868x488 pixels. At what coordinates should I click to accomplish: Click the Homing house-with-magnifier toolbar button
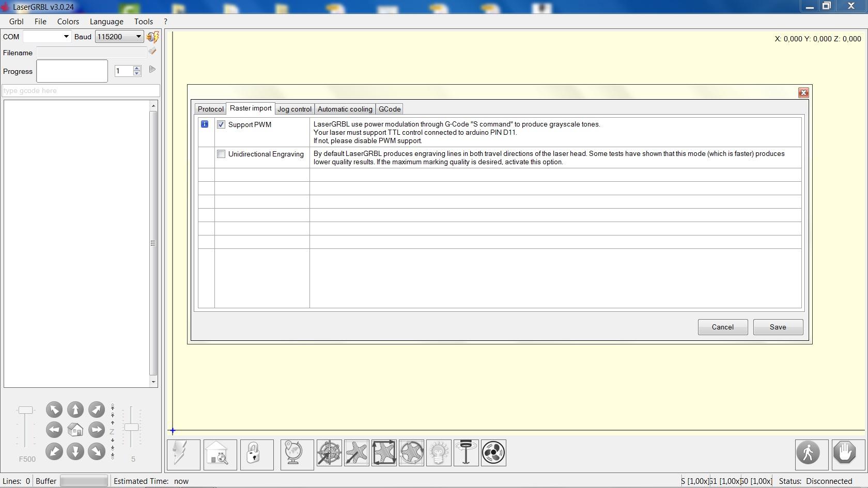click(x=220, y=454)
